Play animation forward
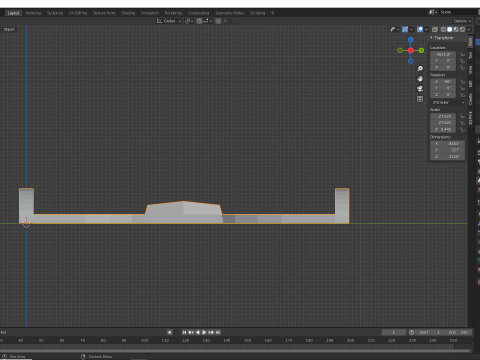 pos(204,332)
